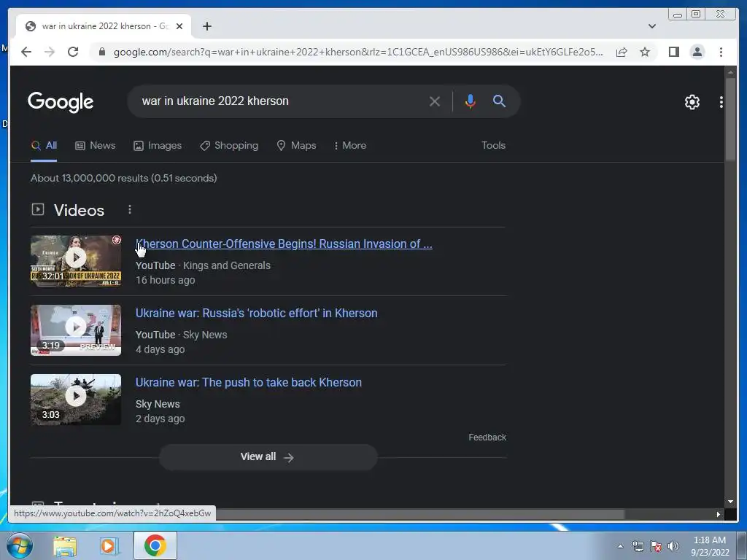Share this page via address bar icon
Image resolution: width=747 pixels, height=560 pixels.
(622, 52)
